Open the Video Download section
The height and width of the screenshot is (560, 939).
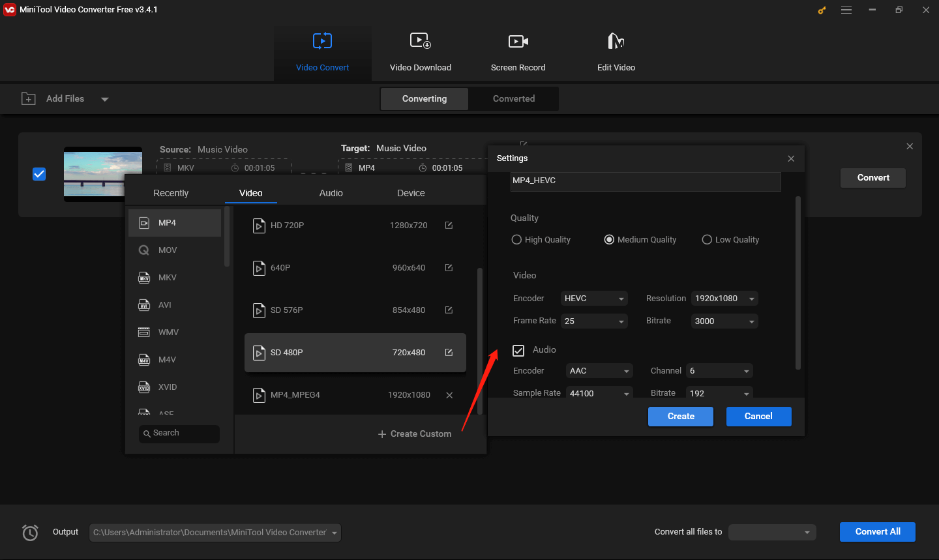[420, 53]
